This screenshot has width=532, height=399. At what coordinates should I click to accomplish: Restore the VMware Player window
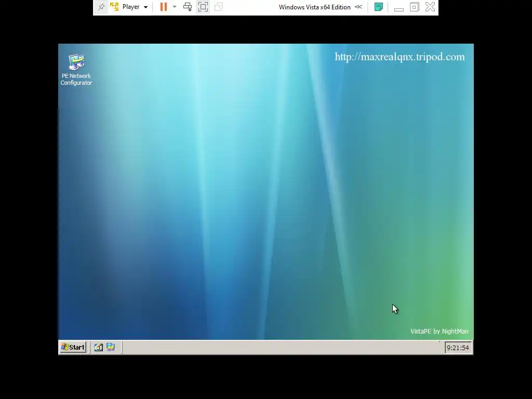click(x=414, y=7)
